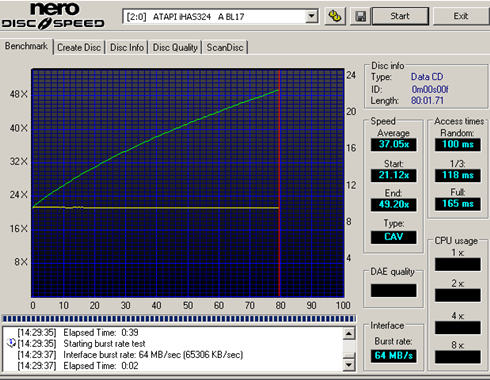Click the Full access time 165 ms

[x=458, y=204]
